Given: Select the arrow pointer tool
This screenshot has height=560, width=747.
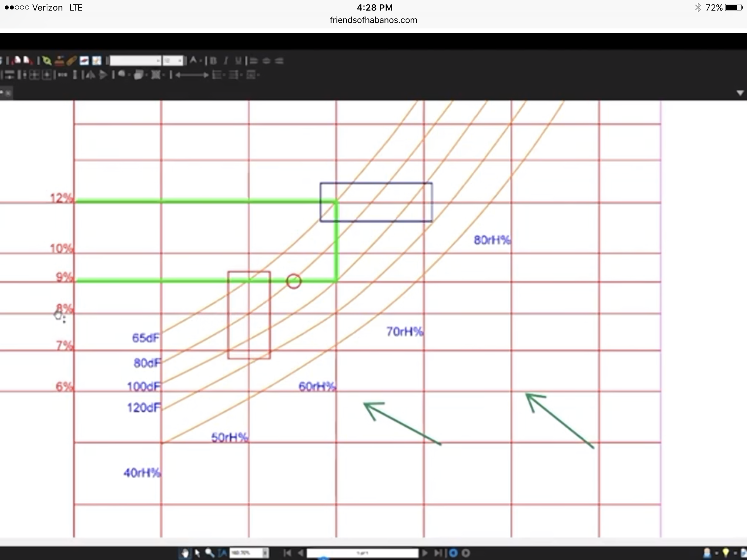Looking at the screenshot, I should pyautogui.click(x=197, y=553).
